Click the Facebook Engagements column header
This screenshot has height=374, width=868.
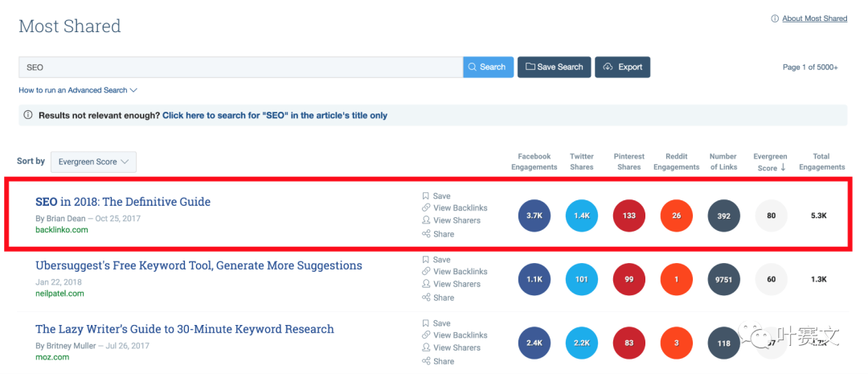coord(534,162)
